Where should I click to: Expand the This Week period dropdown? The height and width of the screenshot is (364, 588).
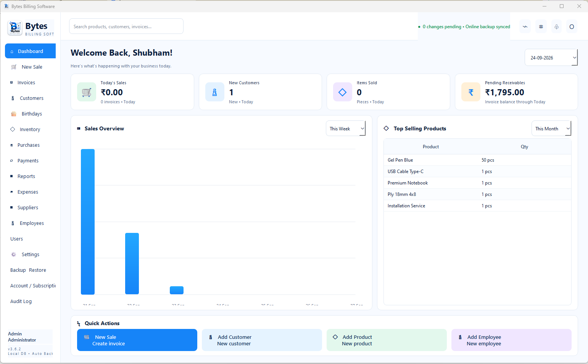point(346,128)
